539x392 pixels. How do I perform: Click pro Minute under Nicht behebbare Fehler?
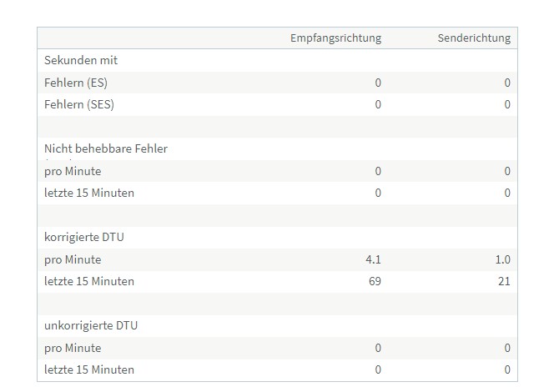coord(73,171)
